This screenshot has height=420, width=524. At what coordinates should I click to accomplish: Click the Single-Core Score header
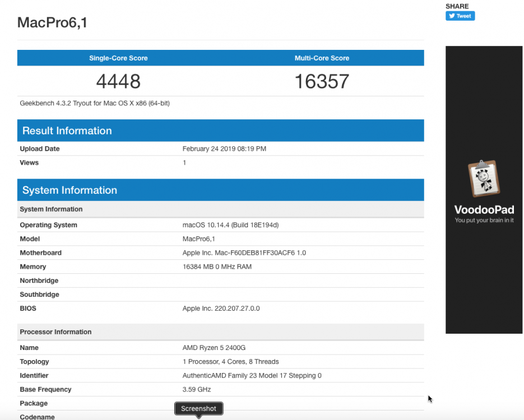pyautogui.click(x=118, y=58)
